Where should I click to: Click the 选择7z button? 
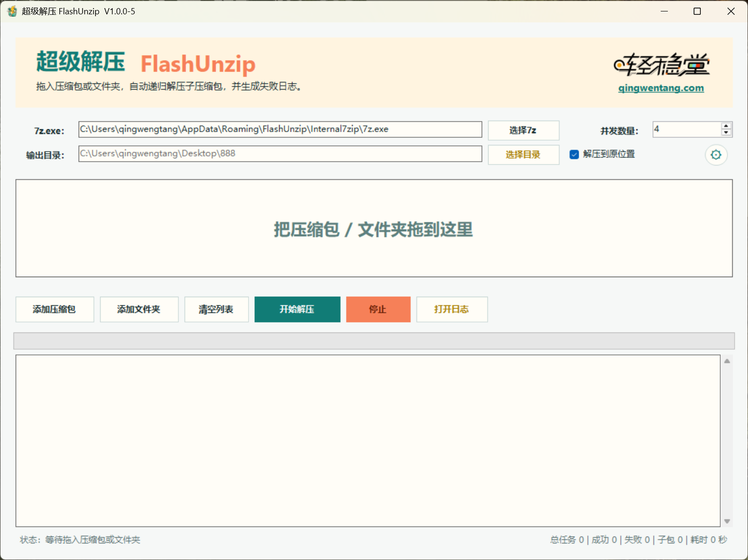[x=523, y=130]
